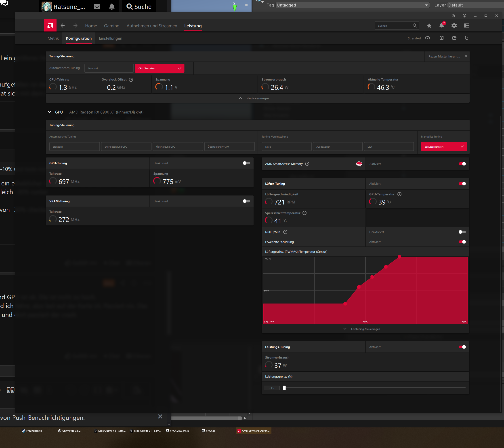
Task: Open the Gaming menu tab
Action: coord(111,26)
